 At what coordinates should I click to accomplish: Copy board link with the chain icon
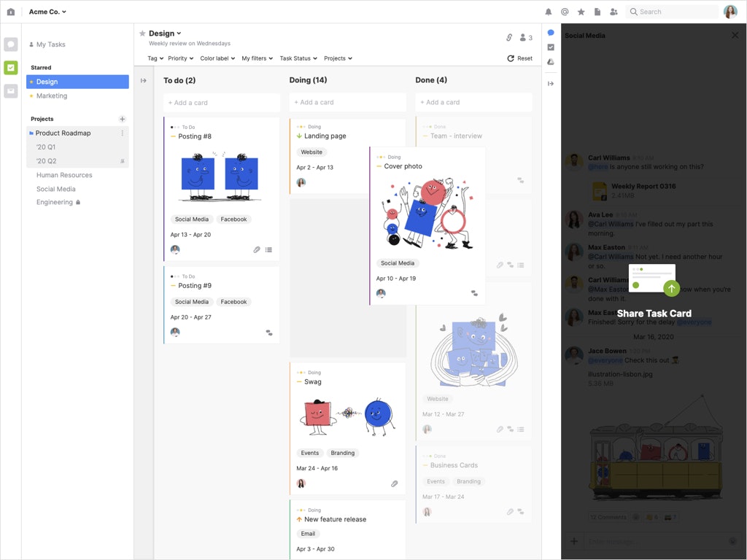click(x=509, y=37)
